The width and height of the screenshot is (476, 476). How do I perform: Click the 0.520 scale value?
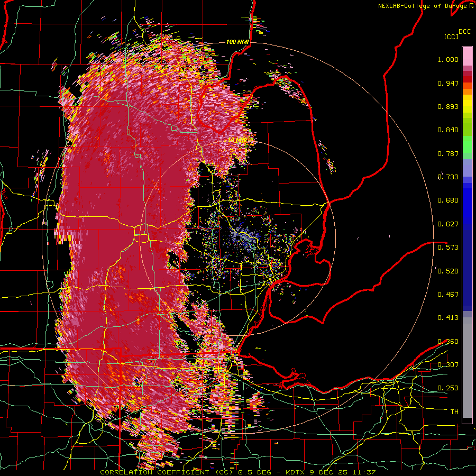pos(448,271)
